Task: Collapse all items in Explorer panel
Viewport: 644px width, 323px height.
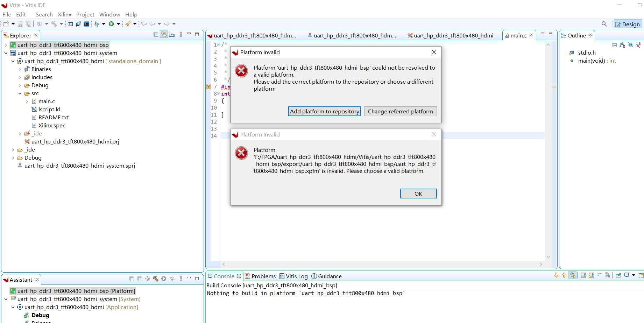Action: click(156, 34)
